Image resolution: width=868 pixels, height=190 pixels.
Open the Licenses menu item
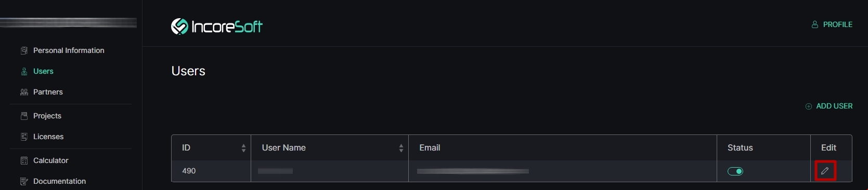[48, 137]
